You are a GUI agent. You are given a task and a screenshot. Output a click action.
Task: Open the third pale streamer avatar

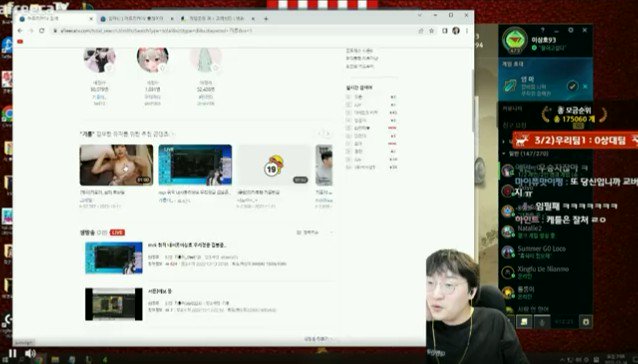tap(206, 59)
